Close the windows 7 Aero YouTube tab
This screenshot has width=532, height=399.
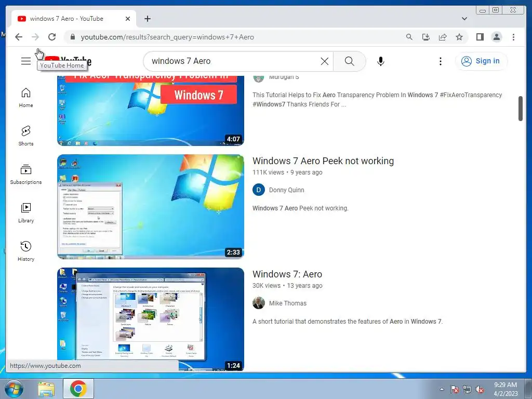click(128, 19)
